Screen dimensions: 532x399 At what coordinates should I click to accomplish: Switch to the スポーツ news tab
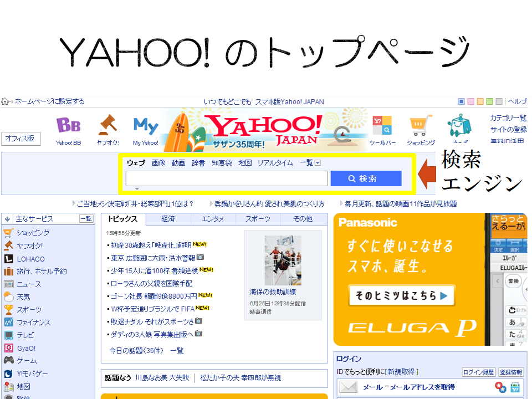pyautogui.click(x=258, y=219)
